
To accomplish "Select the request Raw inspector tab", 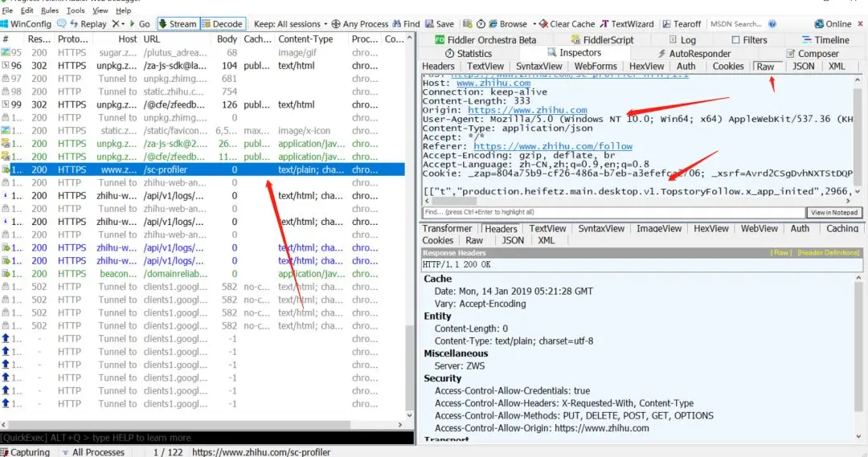I will (765, 67).
